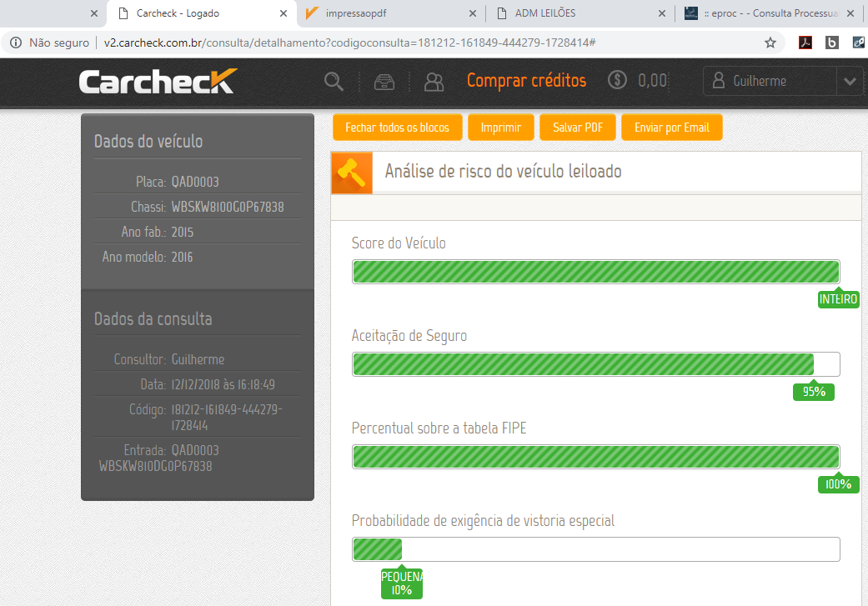The height and width of the screenshot is (606, 868).
Task: Click the 95% insurance acceptance badge
Action: click(814, 391)
